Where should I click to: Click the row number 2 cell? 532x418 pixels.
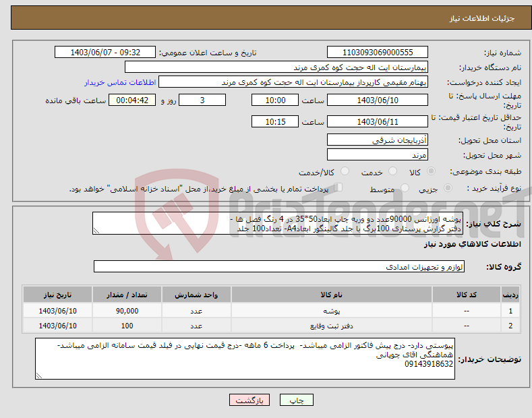coord(510,326)
